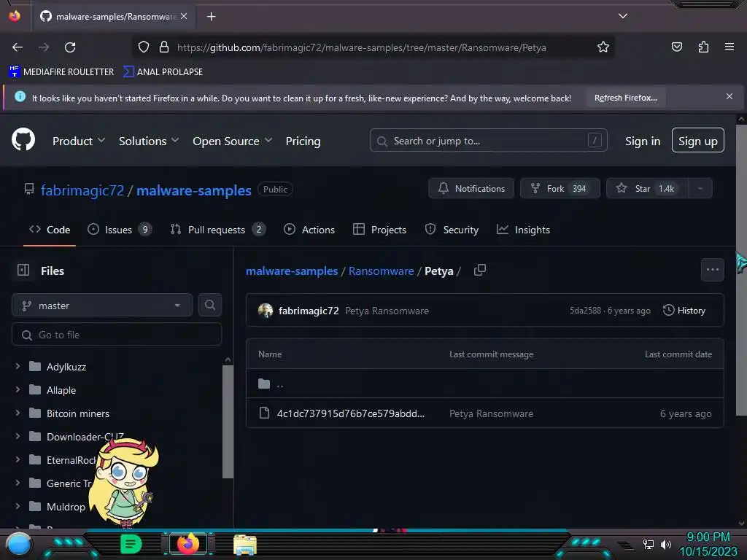Click the file tree search icon button
The image size is (747, 560).
pos(210,305)
